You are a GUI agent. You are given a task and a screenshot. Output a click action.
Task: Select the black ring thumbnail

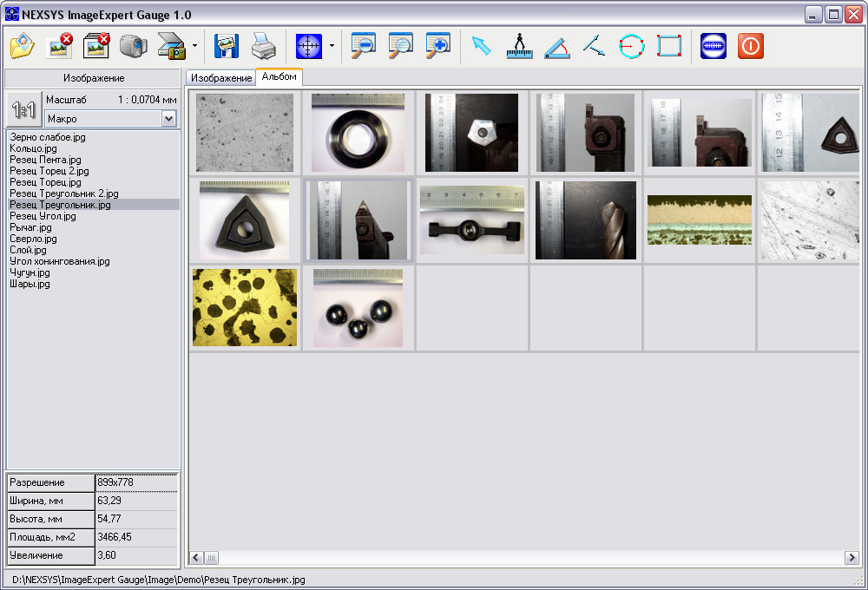tap(358, 133)
